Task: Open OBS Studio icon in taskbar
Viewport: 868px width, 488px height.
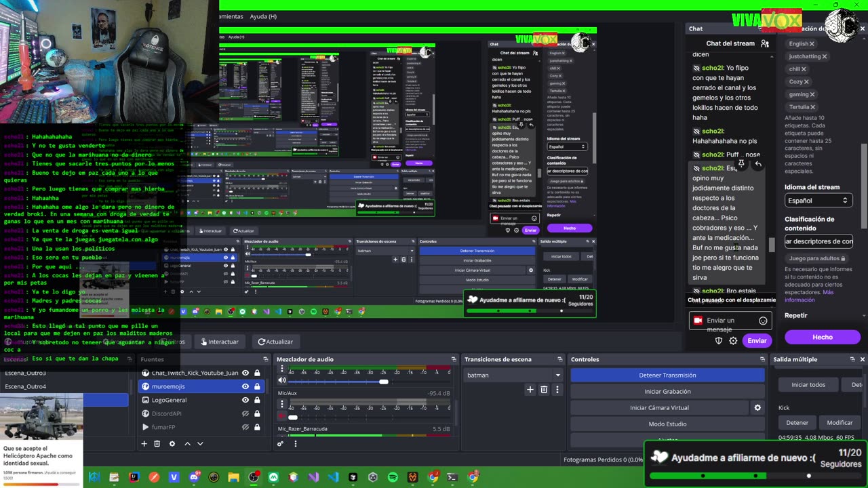Action: tap(254, 477)
